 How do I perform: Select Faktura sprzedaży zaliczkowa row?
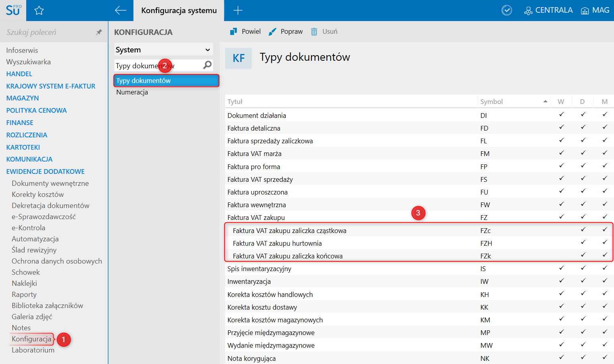click(419, 141)
